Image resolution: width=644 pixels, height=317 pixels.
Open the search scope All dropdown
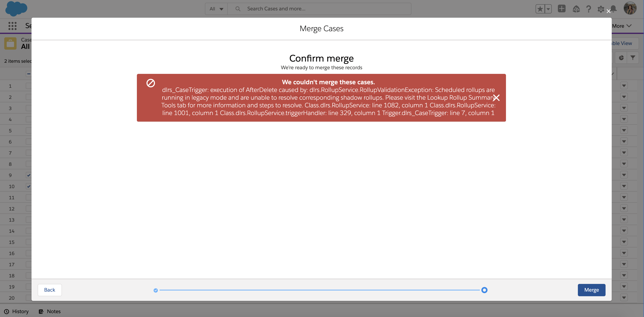pyautogui.click(x=216, y=8)
